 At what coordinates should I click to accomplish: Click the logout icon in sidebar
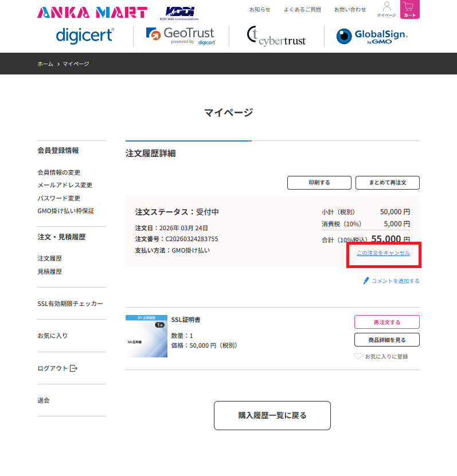[x=73, y=368]
